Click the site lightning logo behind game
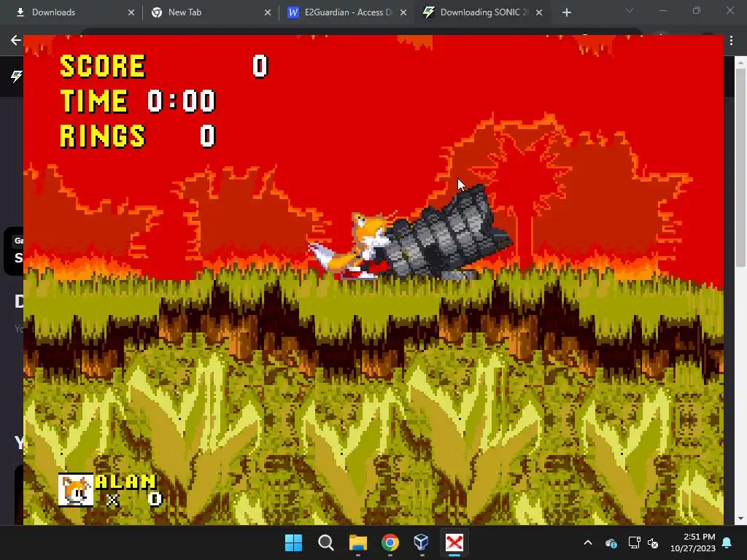747x560 pixels. point(17,76)
